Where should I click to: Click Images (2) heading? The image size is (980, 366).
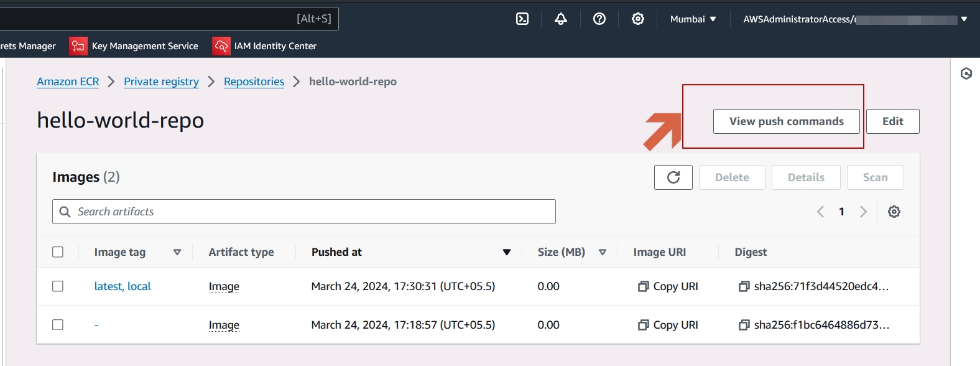coord(86,177)
